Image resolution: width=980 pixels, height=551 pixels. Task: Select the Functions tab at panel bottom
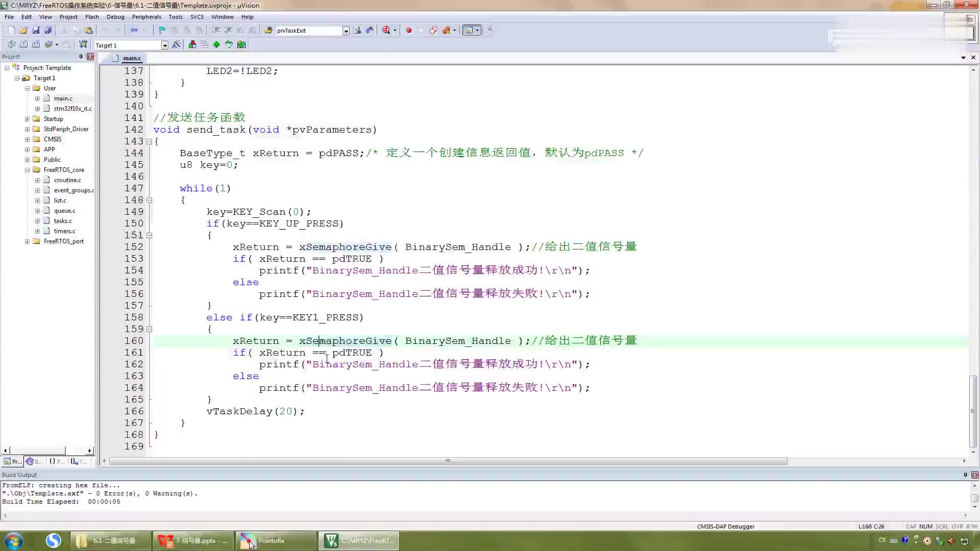pos(57,461)
